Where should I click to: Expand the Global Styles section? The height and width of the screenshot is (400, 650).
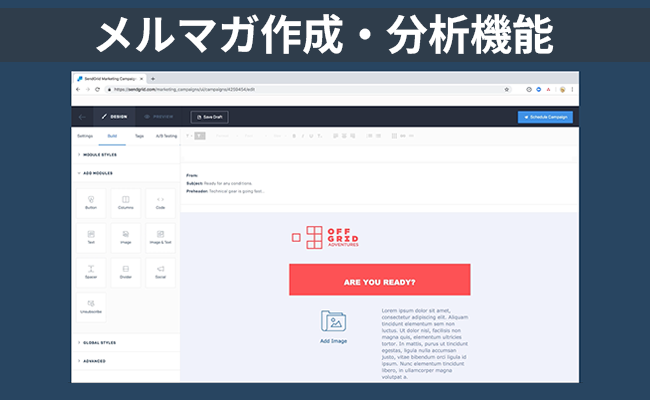click(97, 343)
